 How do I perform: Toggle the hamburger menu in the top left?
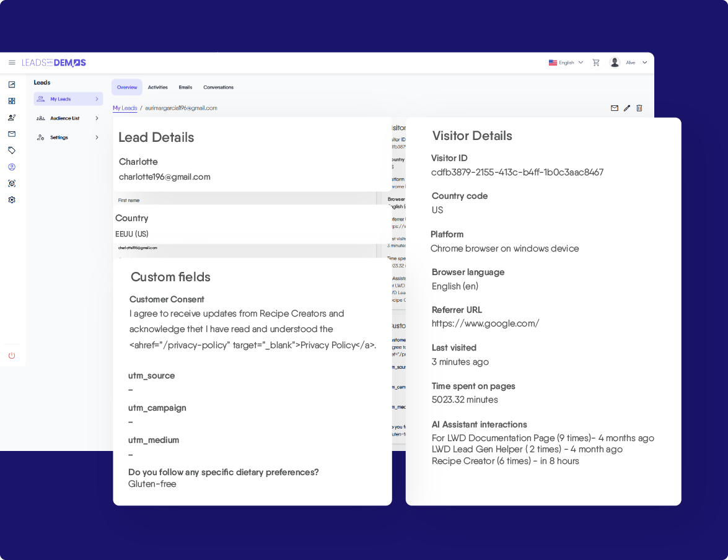(12, 63)
